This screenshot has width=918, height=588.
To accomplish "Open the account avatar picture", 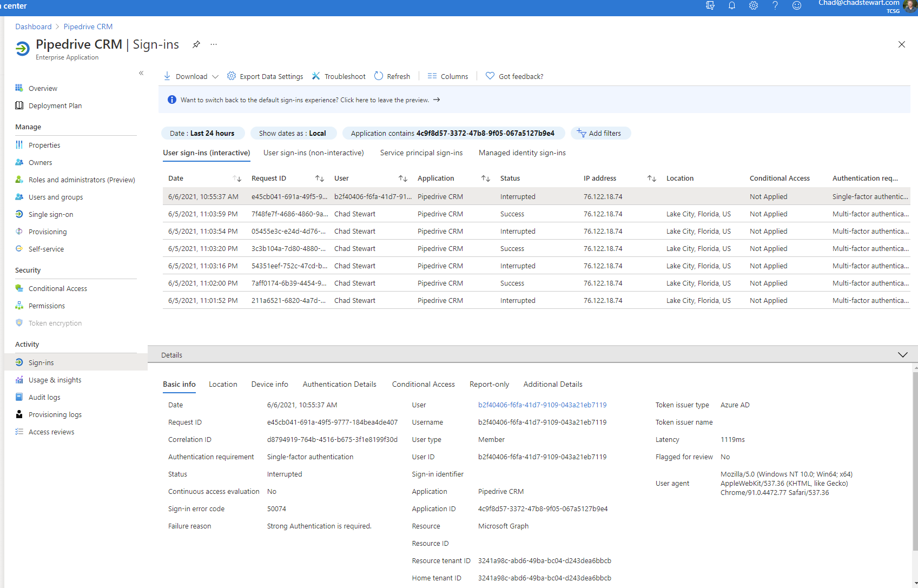I will (x=910, y=6).
